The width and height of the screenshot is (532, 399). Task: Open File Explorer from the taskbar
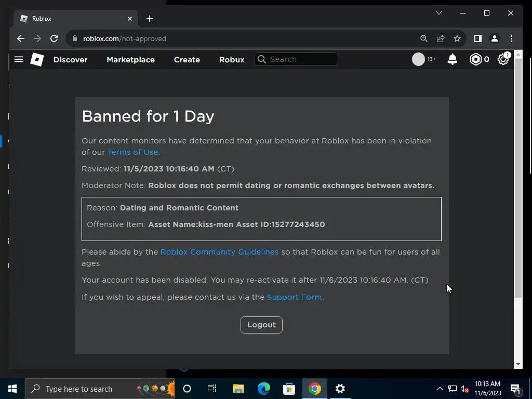238,389
